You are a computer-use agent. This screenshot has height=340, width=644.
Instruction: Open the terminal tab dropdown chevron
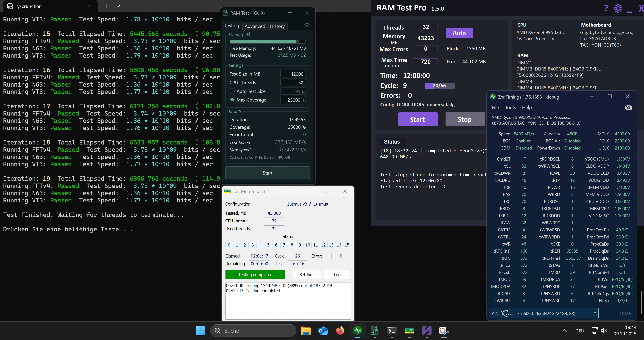click(118, 6)
